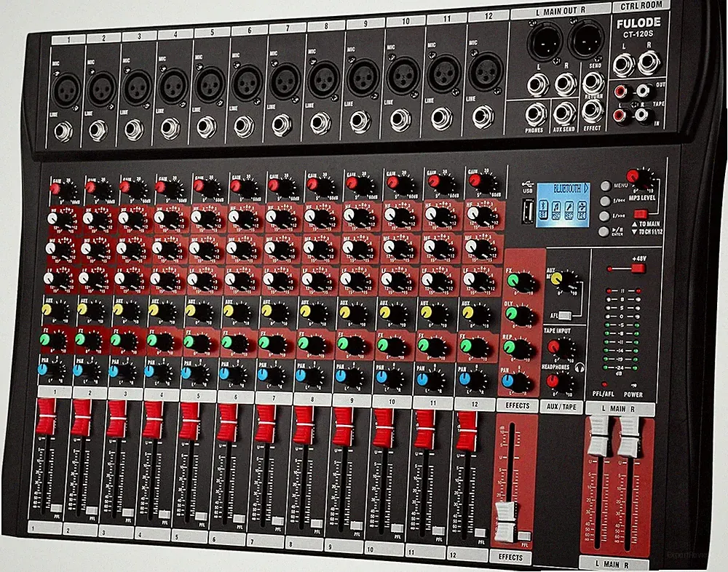The image size is (728, 572).
Task: Tap the USB symbol above the USB port
Action: point(527,184)
